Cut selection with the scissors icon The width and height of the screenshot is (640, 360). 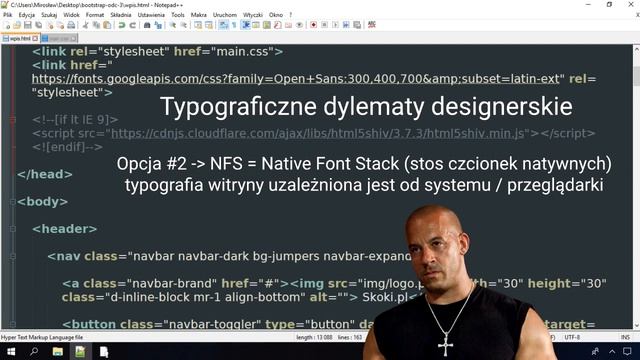click(85, 25)
